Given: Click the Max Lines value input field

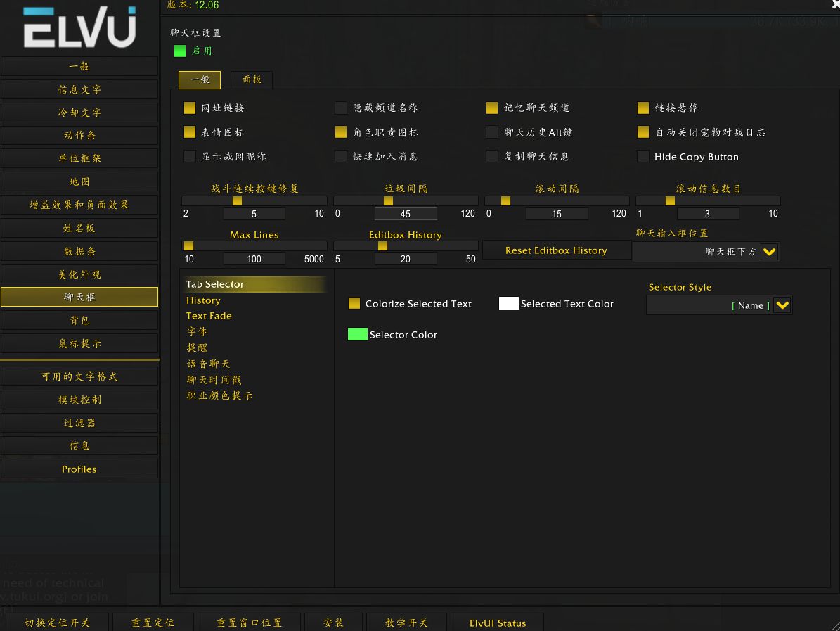Looking at the screenshot, I should pos(254,259).
